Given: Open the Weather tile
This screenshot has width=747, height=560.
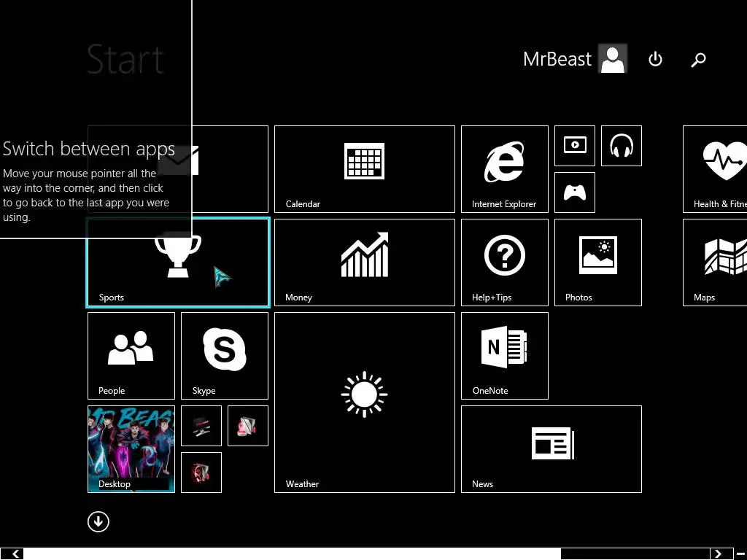Looking at the screenshot, I should pyautogui.click(x=365, y=402).
